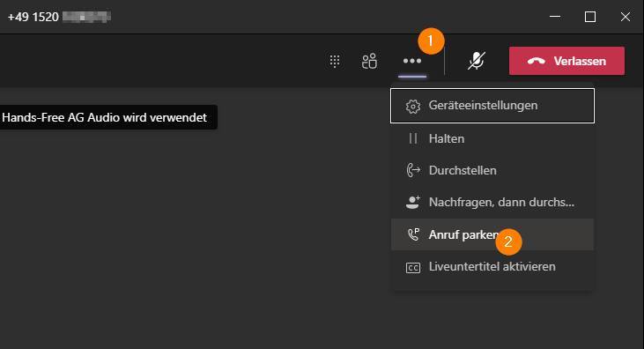Select Anruf parken menu entry
The image size is (644, 349).
point(492,234)
